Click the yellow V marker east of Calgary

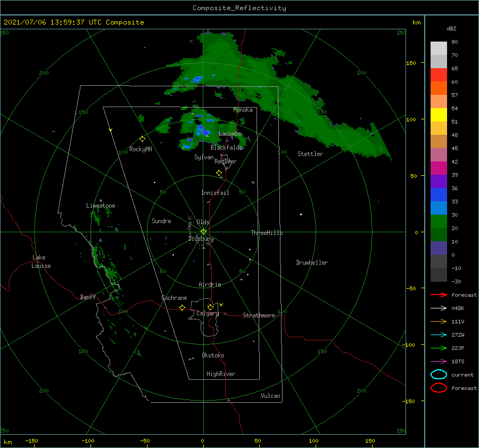coord(221,305)
